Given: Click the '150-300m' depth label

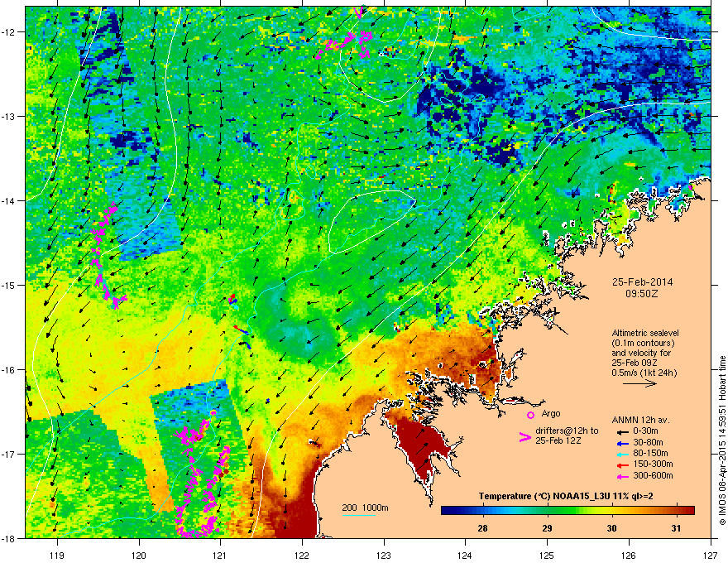Looking at the screenshot, I should pos(653,464).
